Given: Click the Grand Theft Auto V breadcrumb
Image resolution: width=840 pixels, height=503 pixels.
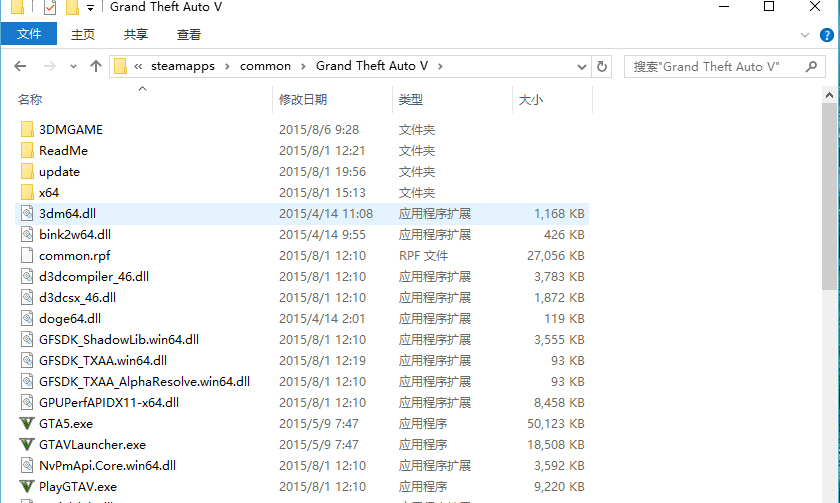Looking at the screenshot, I should point(372,66).
